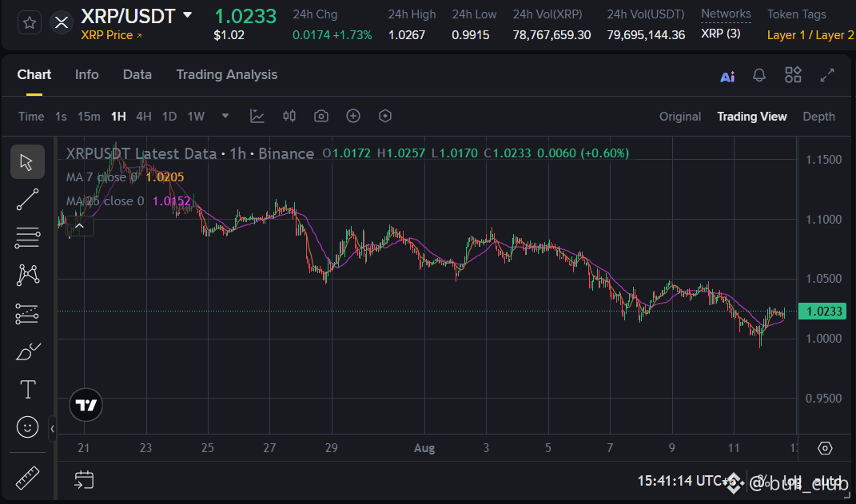Take a chart snapshot with camera icon
The image size is (856, 504).
pos(321,116)
